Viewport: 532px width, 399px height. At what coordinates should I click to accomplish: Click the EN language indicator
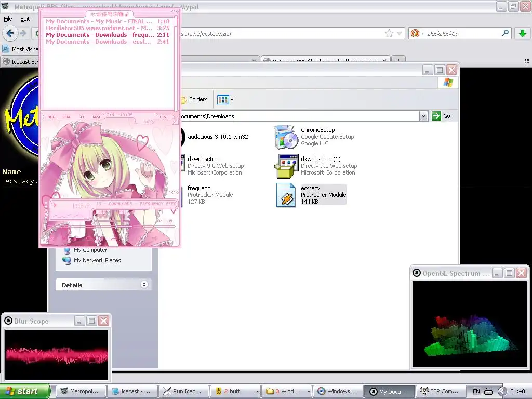point(476,391)
